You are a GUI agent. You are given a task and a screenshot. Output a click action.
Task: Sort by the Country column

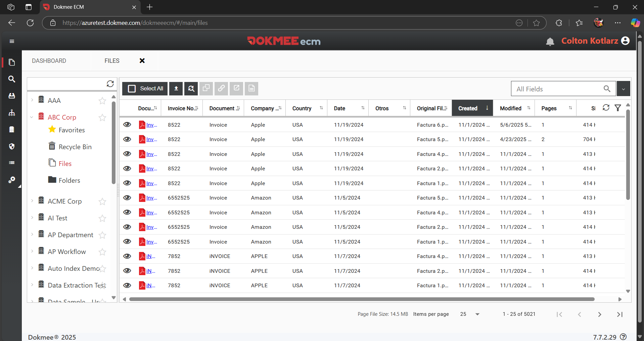pyautogui.click(x=306, y=108)
